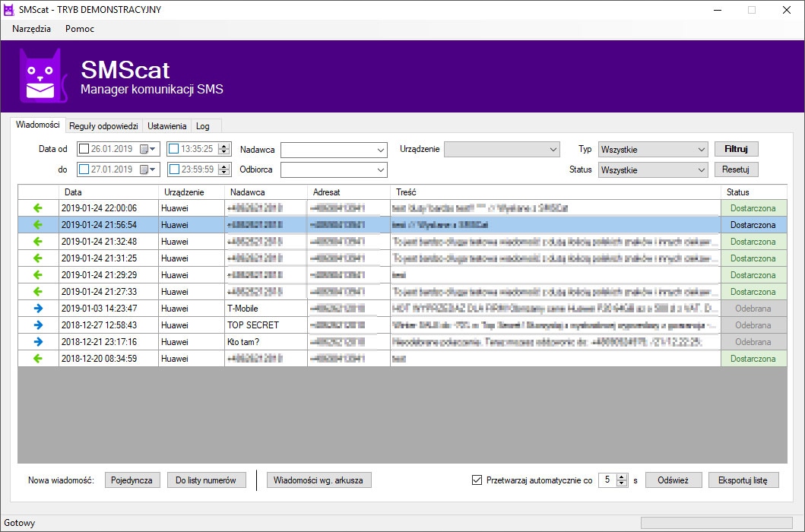This screenshot has height=532, width=805.
Task: Click blue arrow icon on 'Kto tam?' row
Action: pos(38,342)
